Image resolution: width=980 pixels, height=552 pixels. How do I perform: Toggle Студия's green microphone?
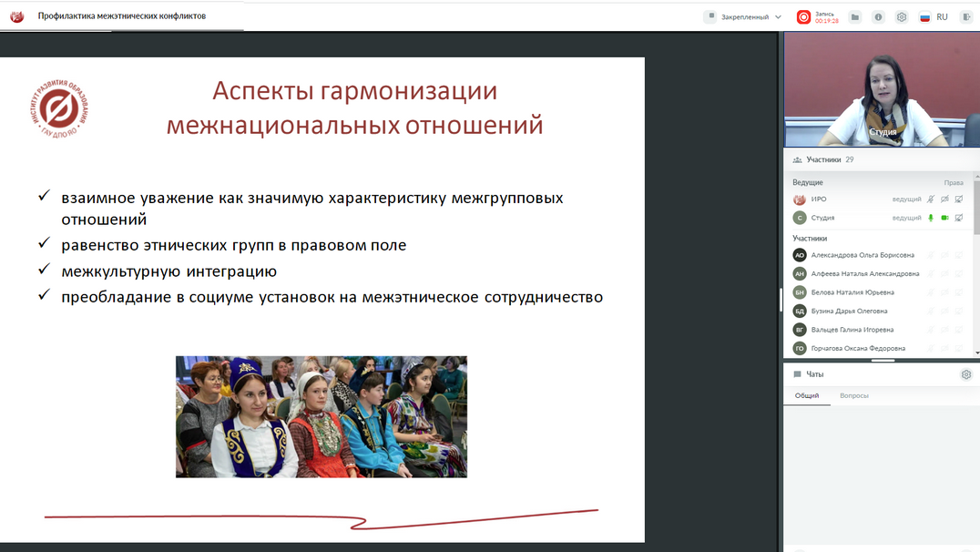click(x=931, y=218)
